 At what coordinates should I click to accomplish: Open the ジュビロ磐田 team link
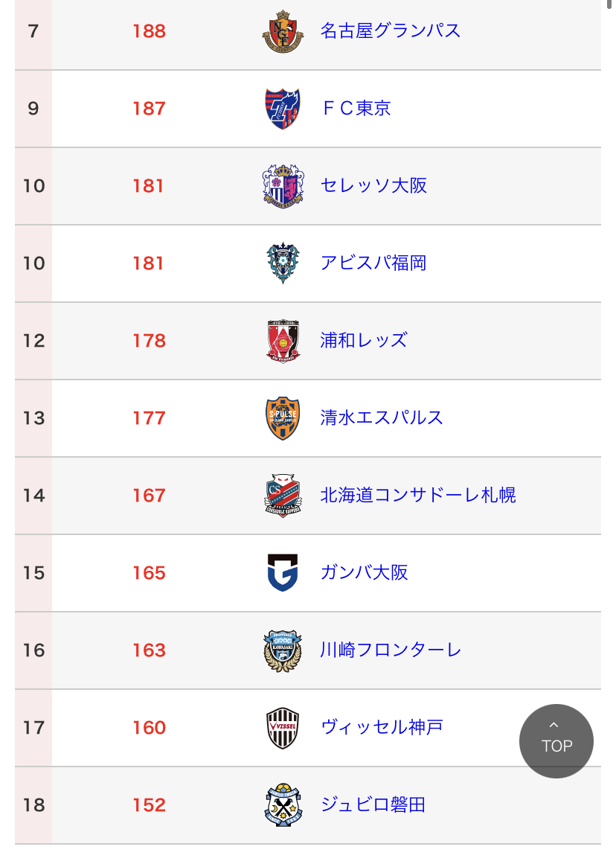pos(373,805)
